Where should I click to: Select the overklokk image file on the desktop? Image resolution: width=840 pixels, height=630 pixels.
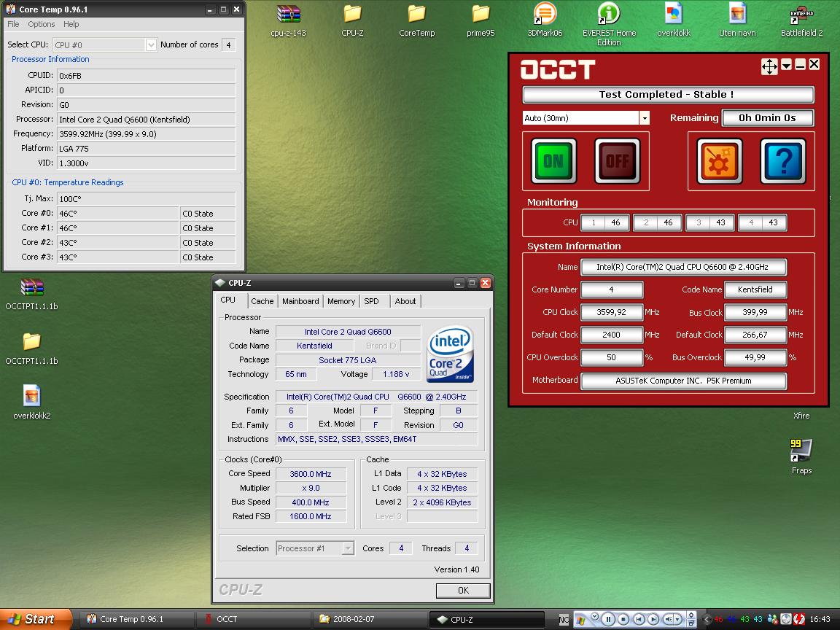click(674, 21)
